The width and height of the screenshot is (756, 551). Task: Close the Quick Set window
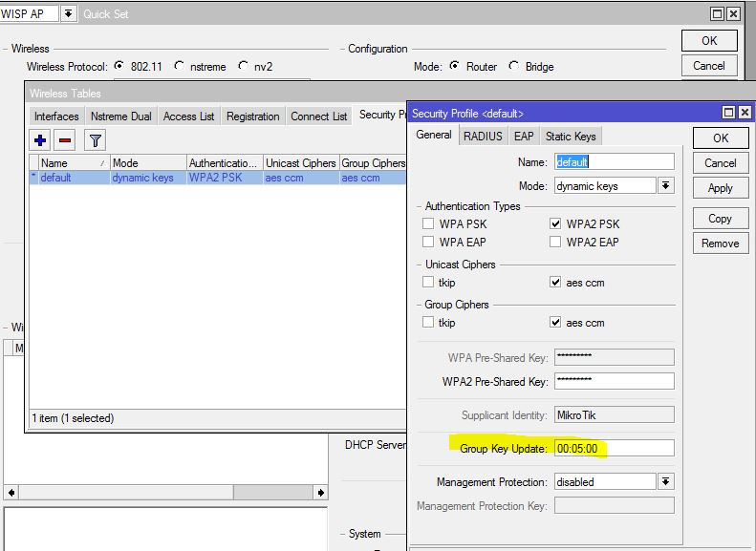coord(733,14)
